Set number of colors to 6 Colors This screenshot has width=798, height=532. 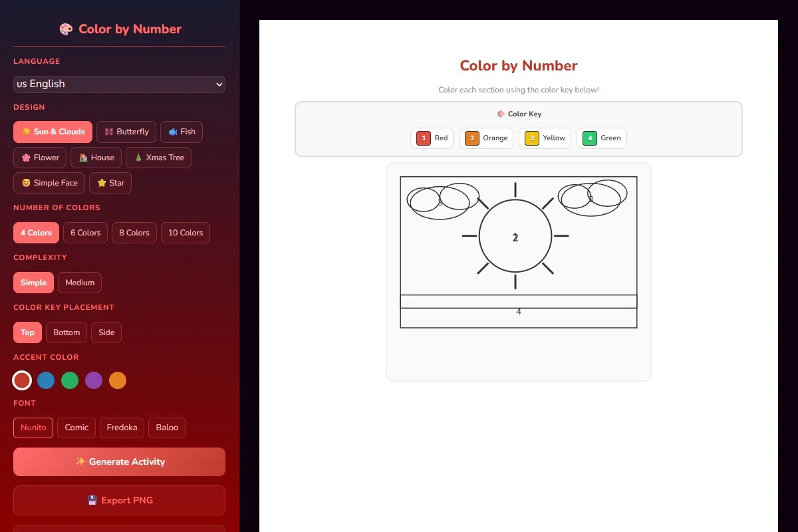(x=85, y=233)
